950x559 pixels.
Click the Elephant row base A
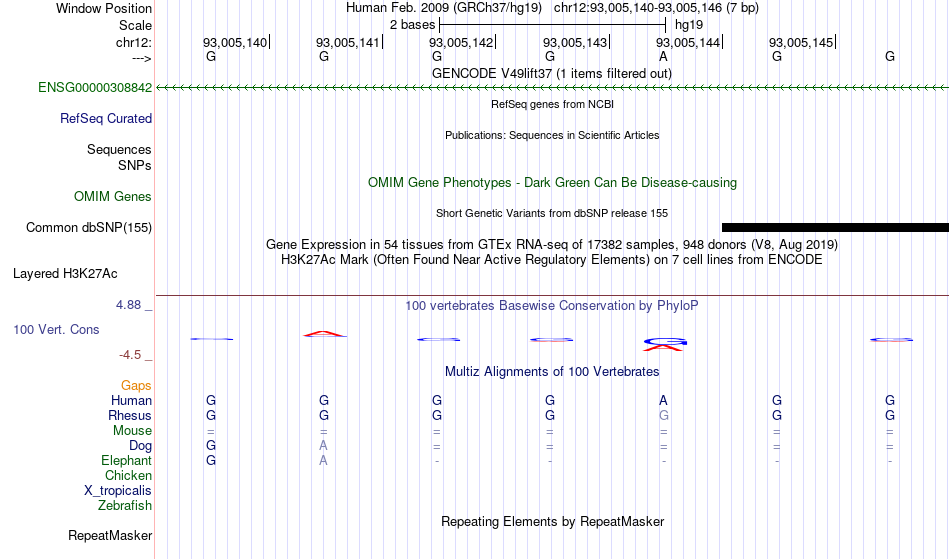[324, 460]
